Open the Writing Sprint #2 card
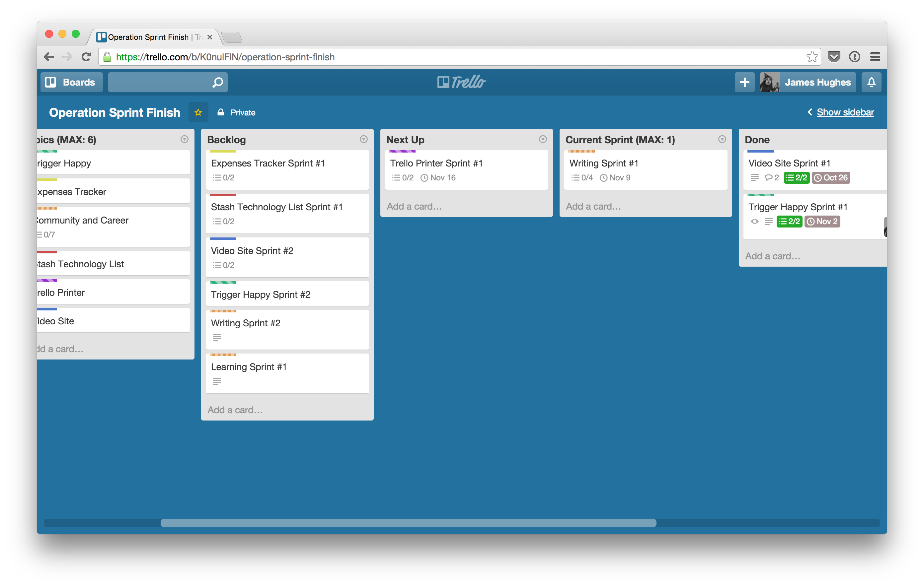 point(287,330)
